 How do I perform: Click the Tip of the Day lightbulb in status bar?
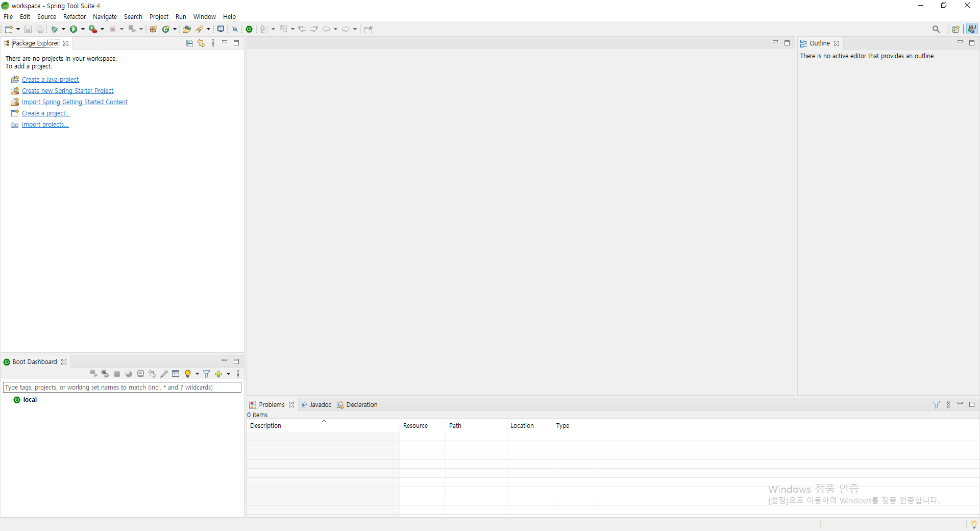(x=974, y=524)
